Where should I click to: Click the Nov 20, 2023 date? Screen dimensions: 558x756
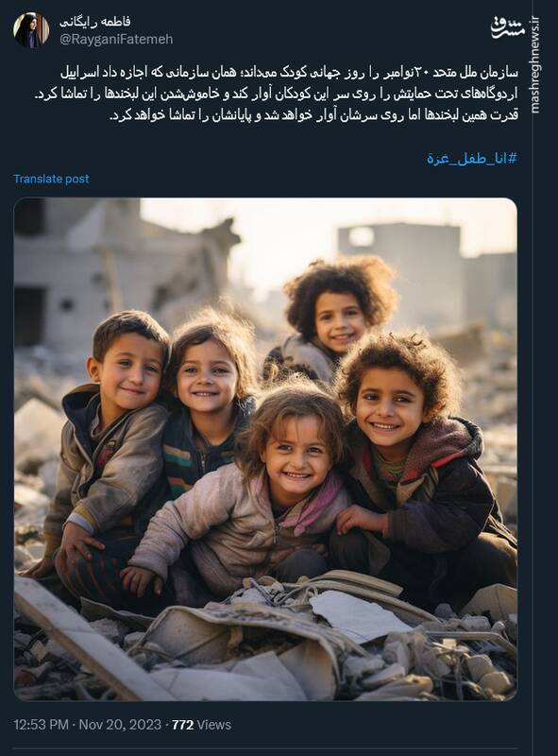pyautogui.click(x=120, y=725)
